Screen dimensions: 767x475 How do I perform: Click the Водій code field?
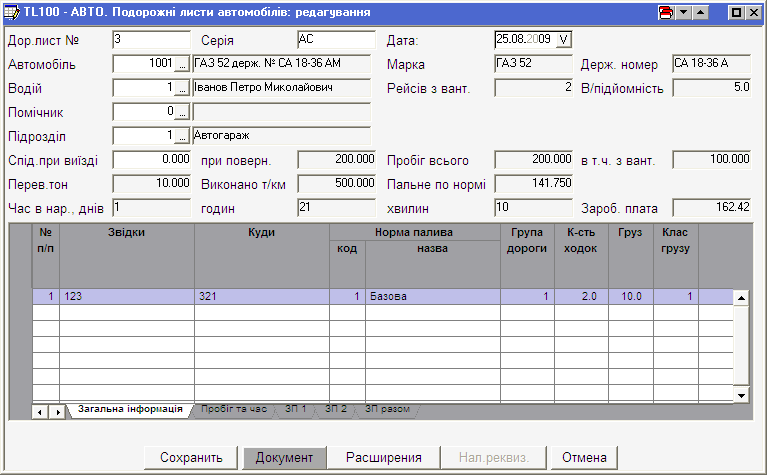click(x=144, y=88)
